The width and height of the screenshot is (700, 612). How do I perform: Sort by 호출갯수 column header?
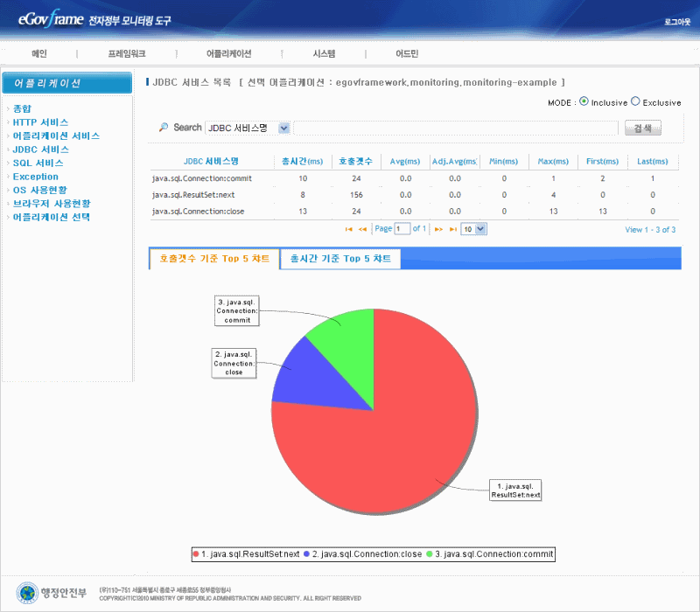(355, 161)
